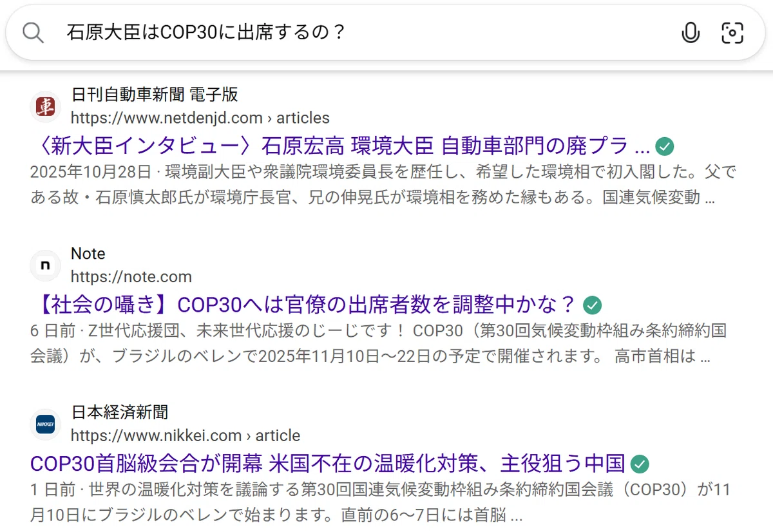Click the magnifying glass search icon
This screenshot has height=532, width=773.
coord(33,33)
